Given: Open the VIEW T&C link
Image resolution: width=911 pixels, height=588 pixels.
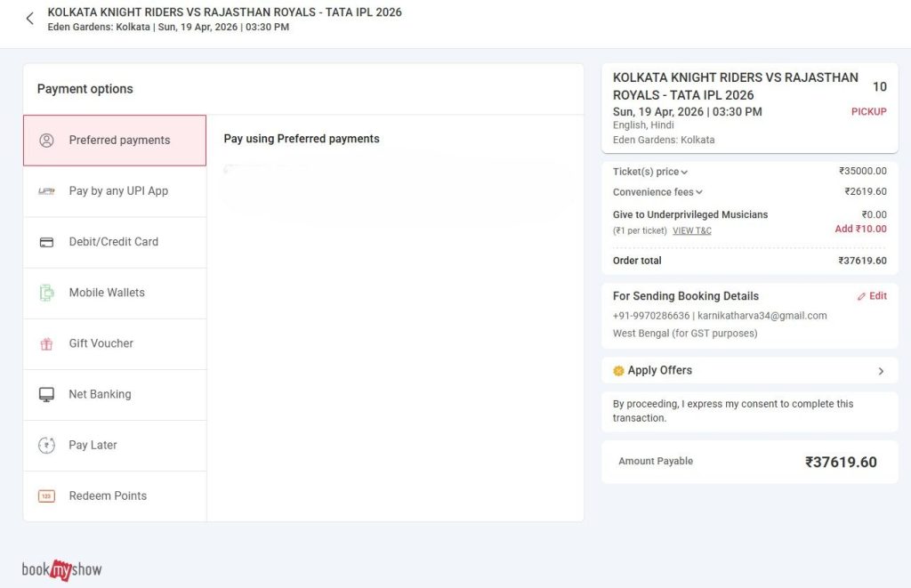Looking at the screenshot, I should pyautogui.click(x=692, y=230).
